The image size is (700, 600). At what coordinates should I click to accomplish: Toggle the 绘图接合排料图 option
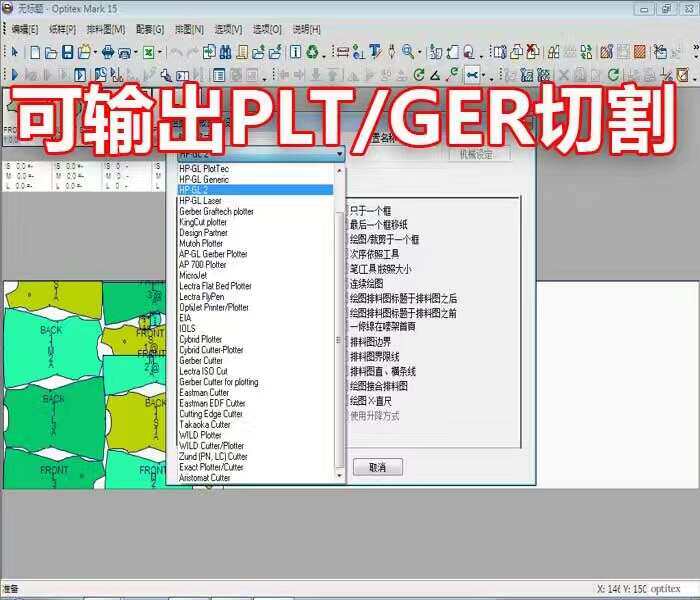coord(379,386)
